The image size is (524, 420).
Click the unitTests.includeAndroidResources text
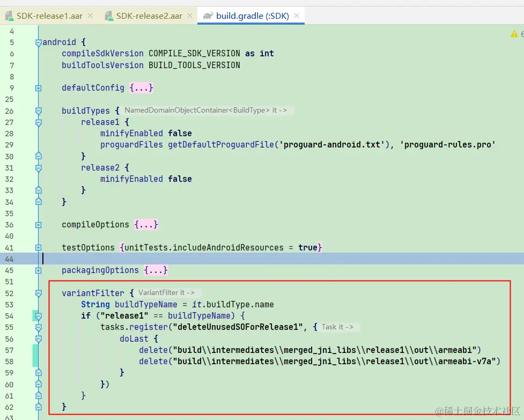click(204, 248)
